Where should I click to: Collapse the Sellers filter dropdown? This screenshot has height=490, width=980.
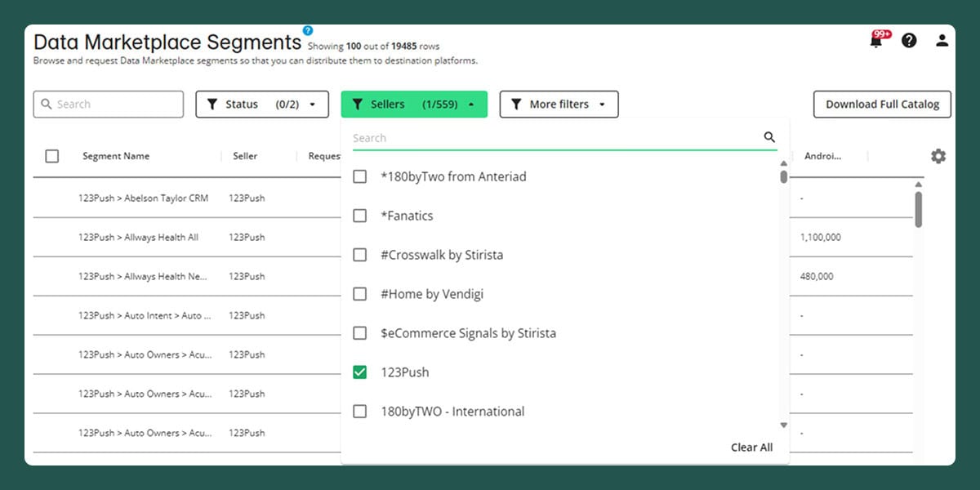click(414, 105)
